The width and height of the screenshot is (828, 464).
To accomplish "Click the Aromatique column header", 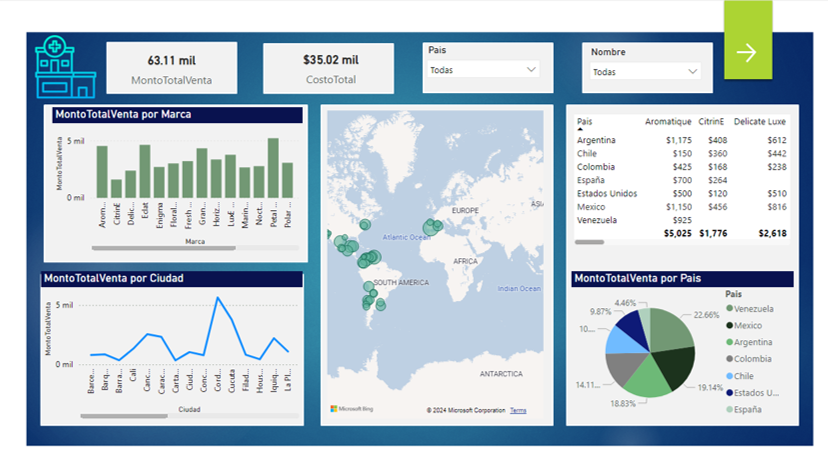I will tap(668, 120).
